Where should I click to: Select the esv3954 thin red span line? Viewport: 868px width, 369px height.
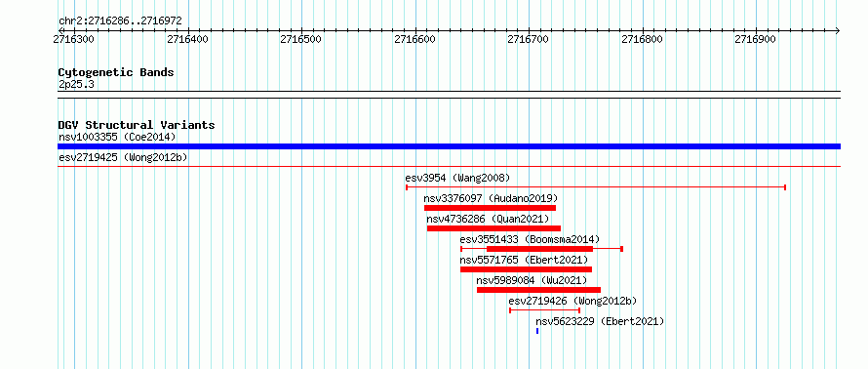(x=596, y=187)
